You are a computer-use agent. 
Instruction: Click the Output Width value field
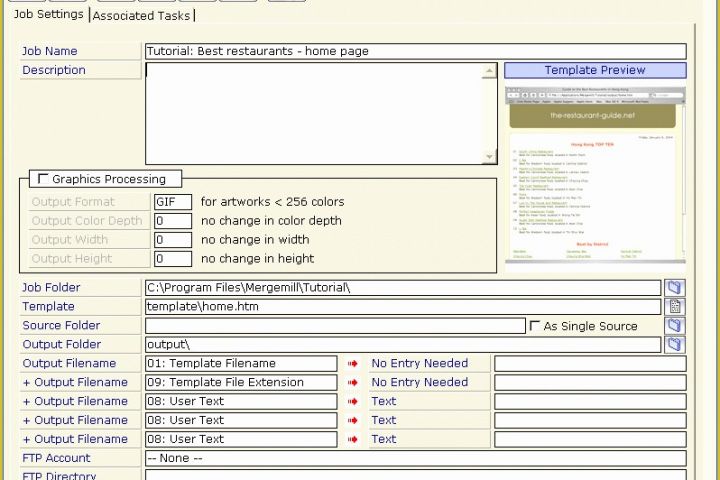tap(173, 239)
